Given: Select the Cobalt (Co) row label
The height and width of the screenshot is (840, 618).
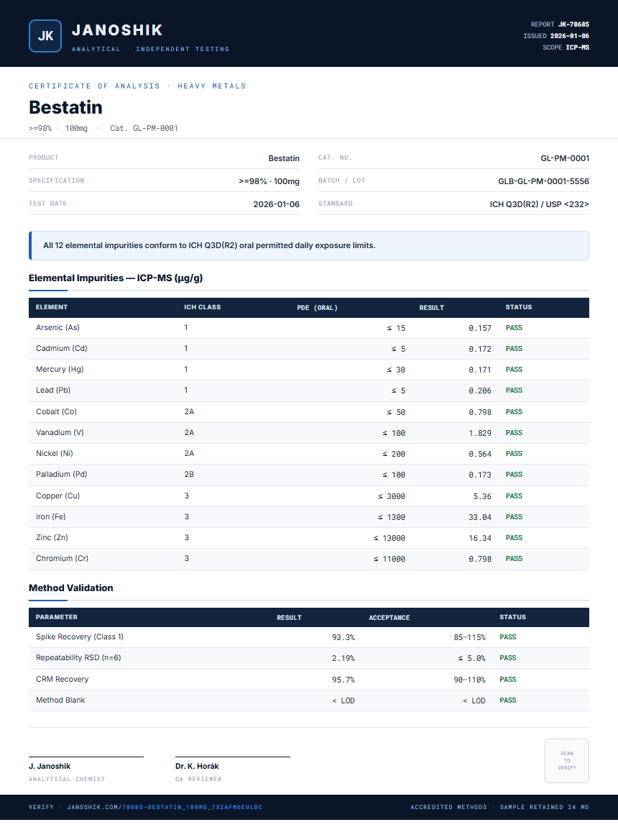Looking at the screenshot, I should click(x=56, y=411).
